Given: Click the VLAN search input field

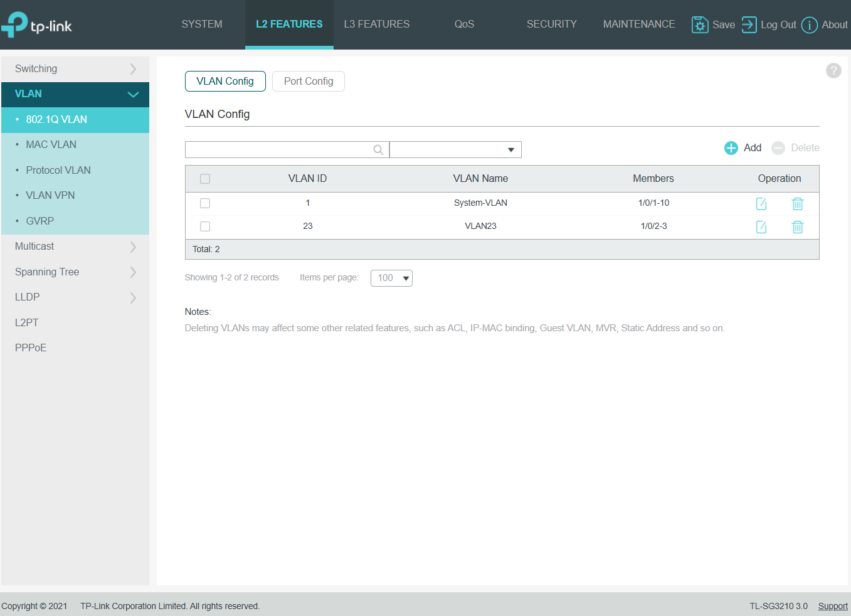Looking at the screenshot, I should click(x=279, y=149).
